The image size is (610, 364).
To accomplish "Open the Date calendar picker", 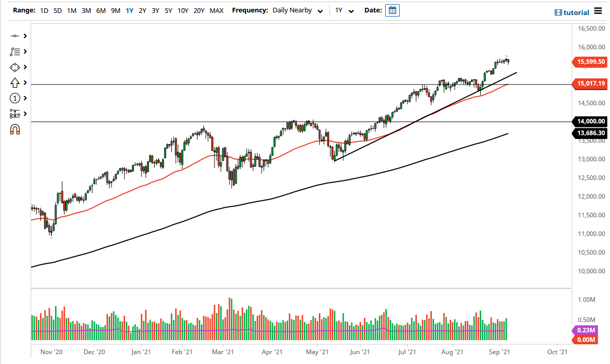I will pyautogui.click(x=392, y=10).
